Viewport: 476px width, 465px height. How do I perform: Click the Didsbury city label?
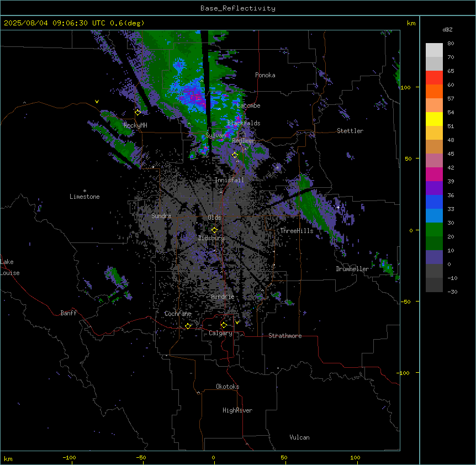point(211,238)
